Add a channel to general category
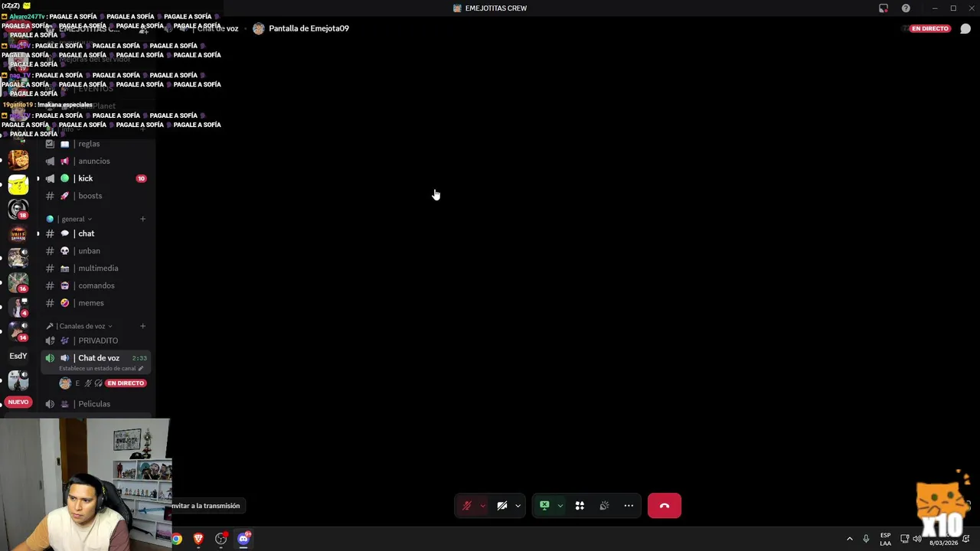The height and width of the screenshot is (551, 980). 142,219
